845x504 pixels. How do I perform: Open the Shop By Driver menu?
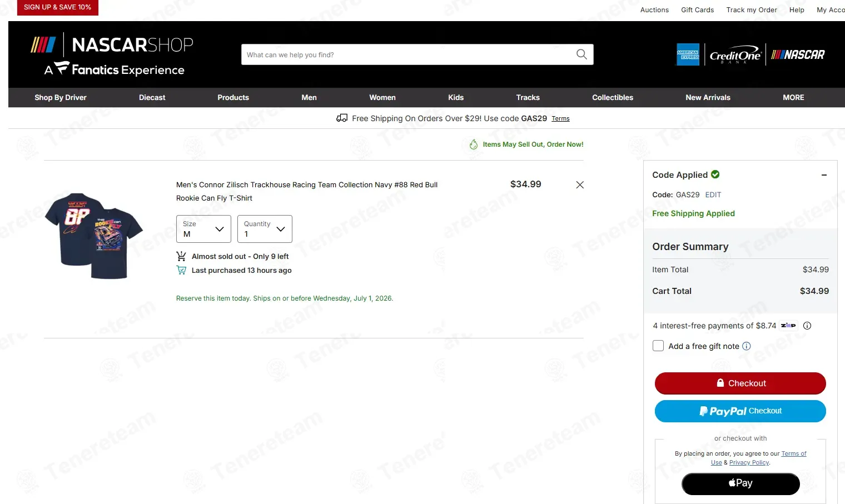coord(61,97)
